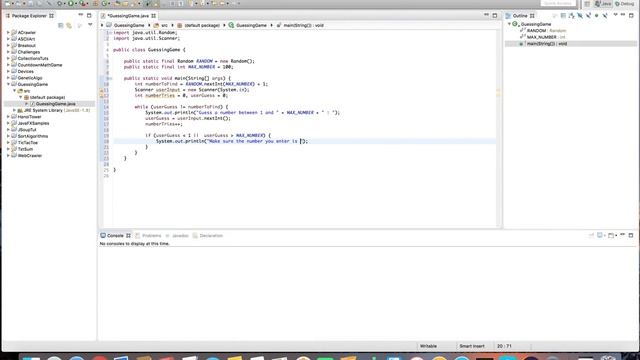Maximize the Package Explorer view

(x=89, y=16)
